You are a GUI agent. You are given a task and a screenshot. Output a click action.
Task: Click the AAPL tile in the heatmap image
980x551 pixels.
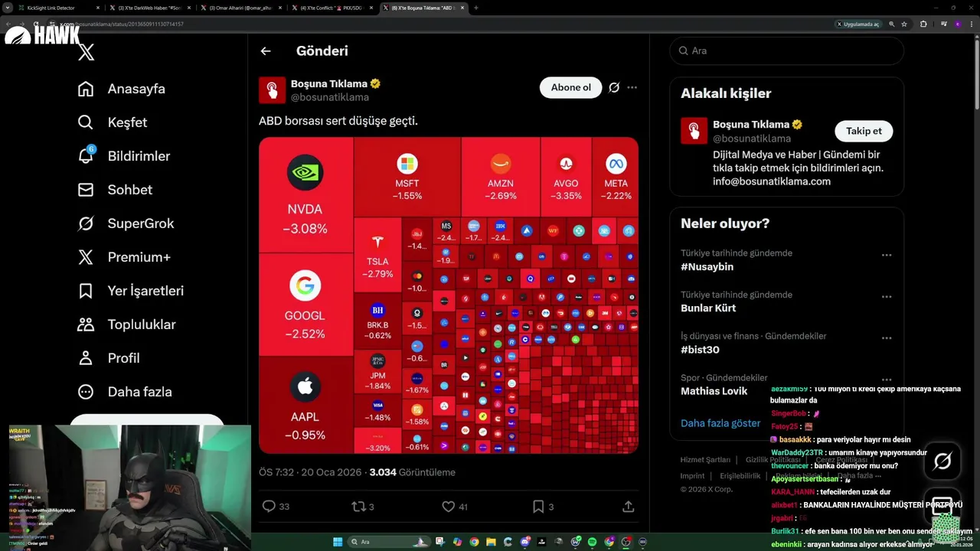(x=305, y=405)
